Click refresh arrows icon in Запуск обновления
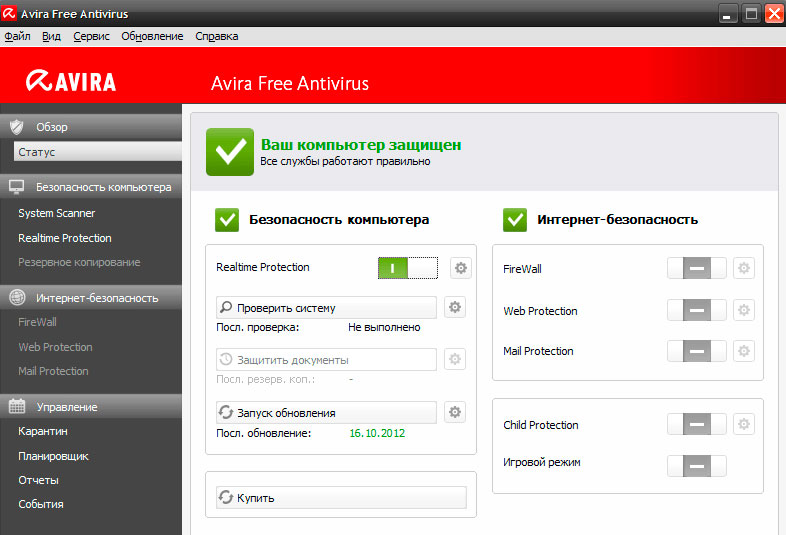Screen dimensions: 786x535 click(226, 412)
